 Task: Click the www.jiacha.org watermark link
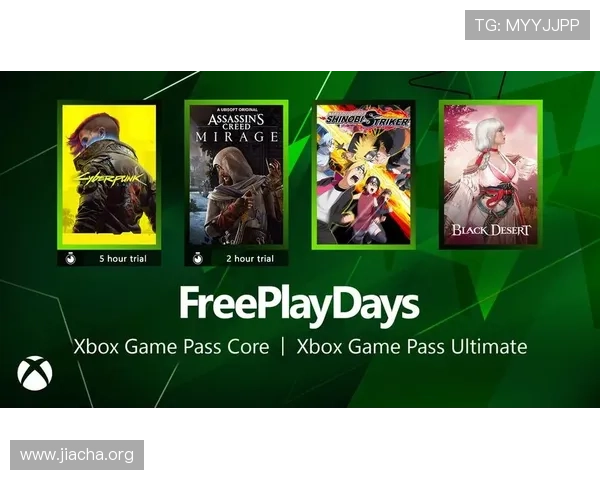[x=77, y=455]
